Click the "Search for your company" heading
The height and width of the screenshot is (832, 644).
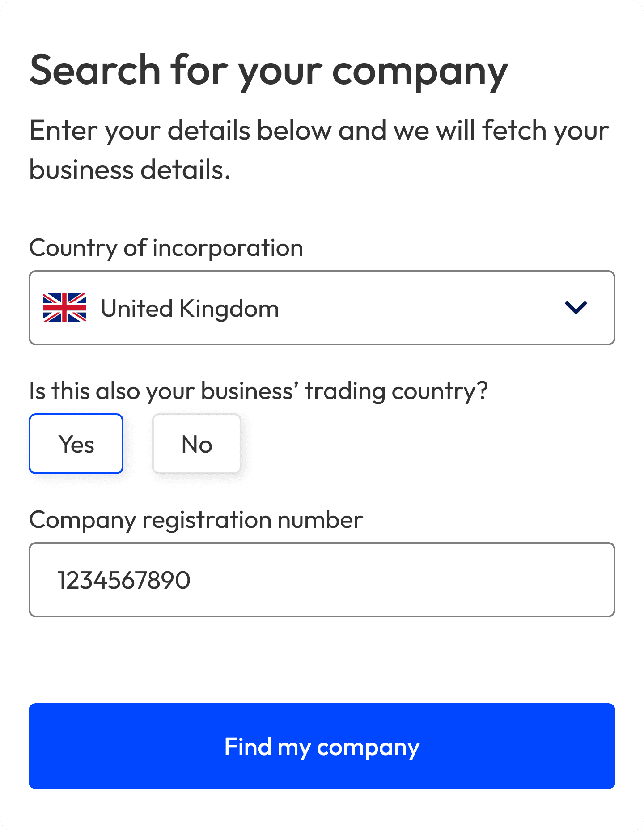(268, 71)
